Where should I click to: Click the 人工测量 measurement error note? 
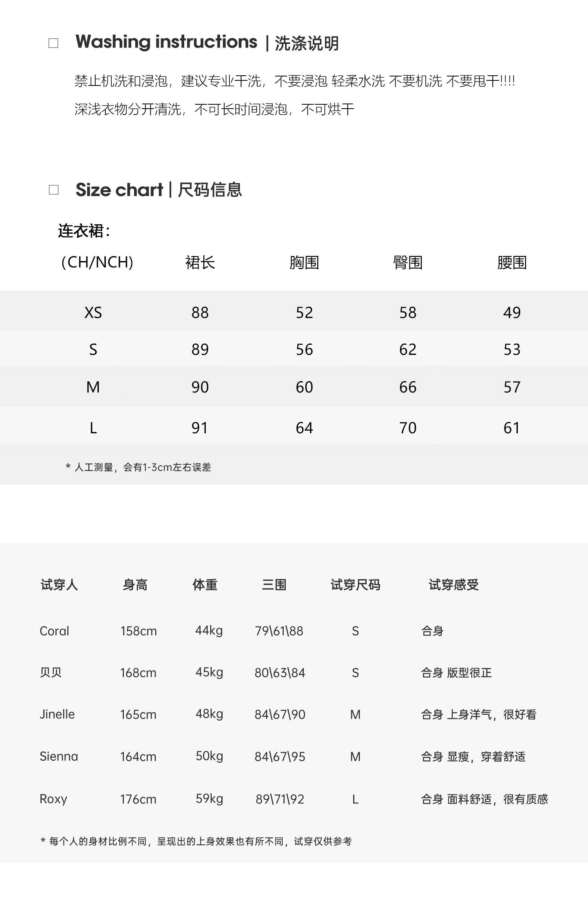[x=139, y=467]
